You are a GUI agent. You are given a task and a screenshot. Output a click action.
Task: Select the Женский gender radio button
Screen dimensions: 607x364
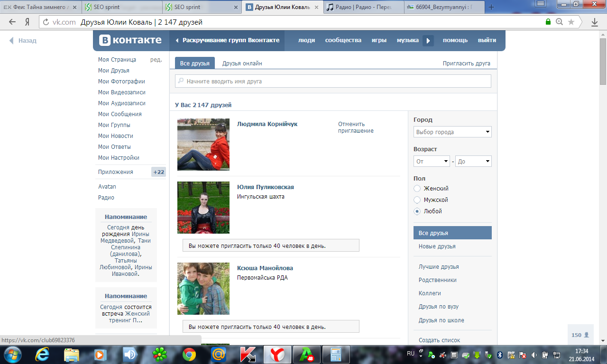tap(417, 189)
